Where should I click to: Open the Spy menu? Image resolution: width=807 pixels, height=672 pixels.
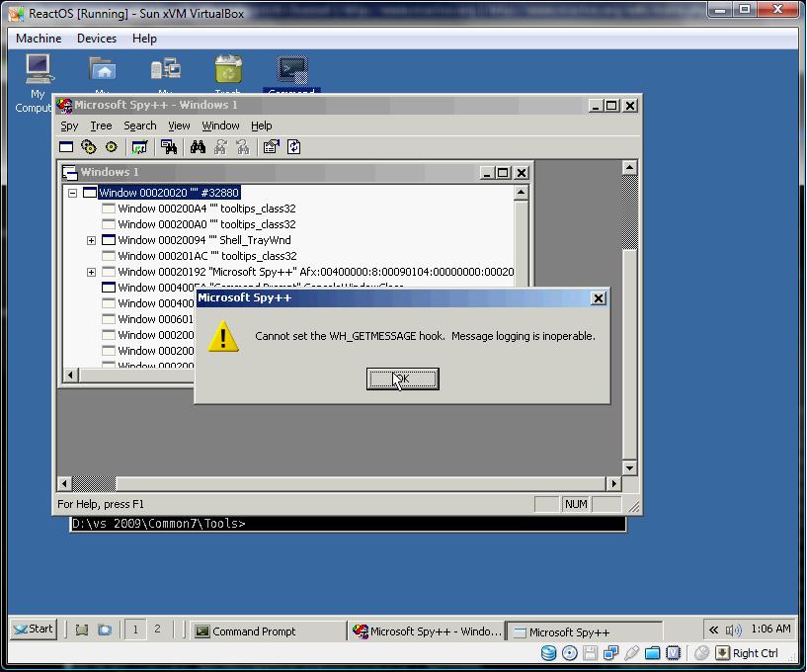(69, 126)
